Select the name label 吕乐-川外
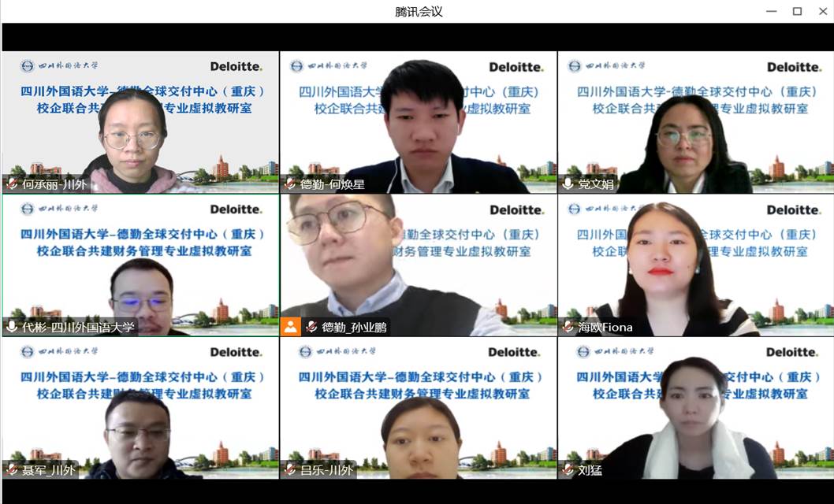 (x=326, y=469)
